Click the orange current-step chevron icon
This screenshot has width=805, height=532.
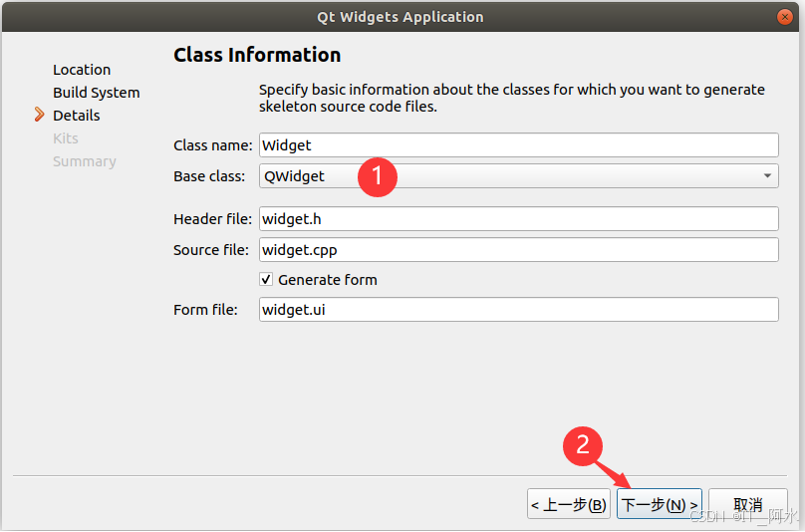click(x=39, y=115)
